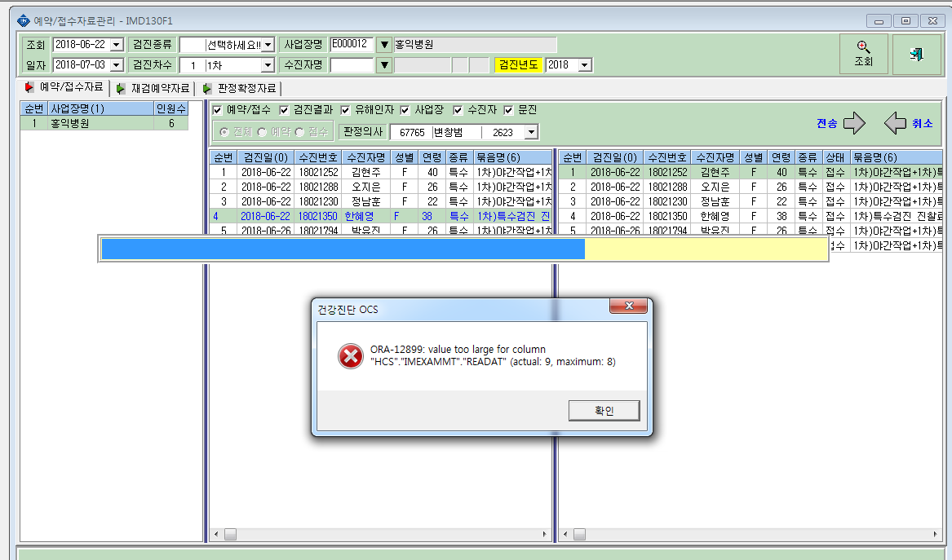Click the 조회 magnifier search icon
The image size is (952, 560).
click(x=863, y=47)
